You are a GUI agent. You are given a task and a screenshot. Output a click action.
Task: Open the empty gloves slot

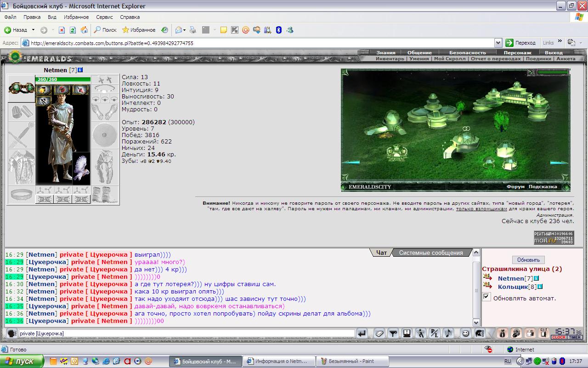pyautogui.click(x=105, y=112)
